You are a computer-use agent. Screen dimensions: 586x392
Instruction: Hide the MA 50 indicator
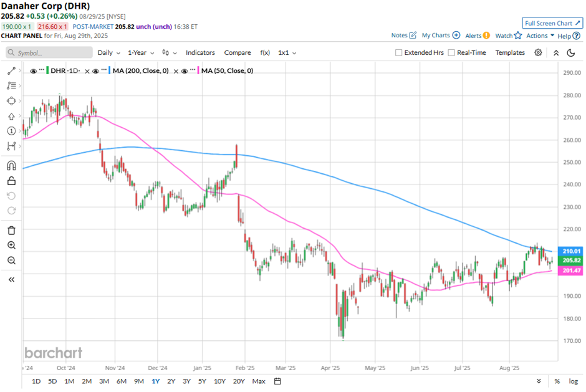tap(185, 71)
